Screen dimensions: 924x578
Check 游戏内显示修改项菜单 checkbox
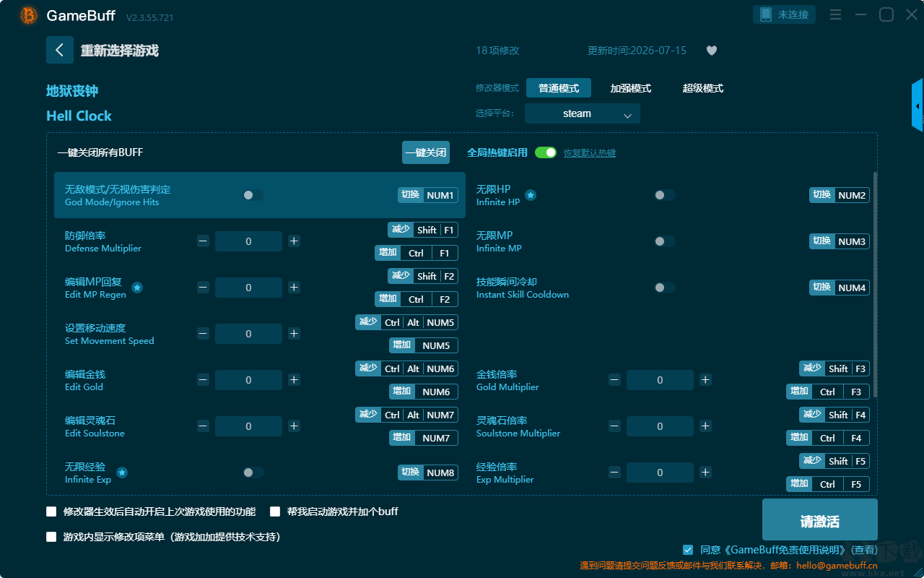(51, 537)
